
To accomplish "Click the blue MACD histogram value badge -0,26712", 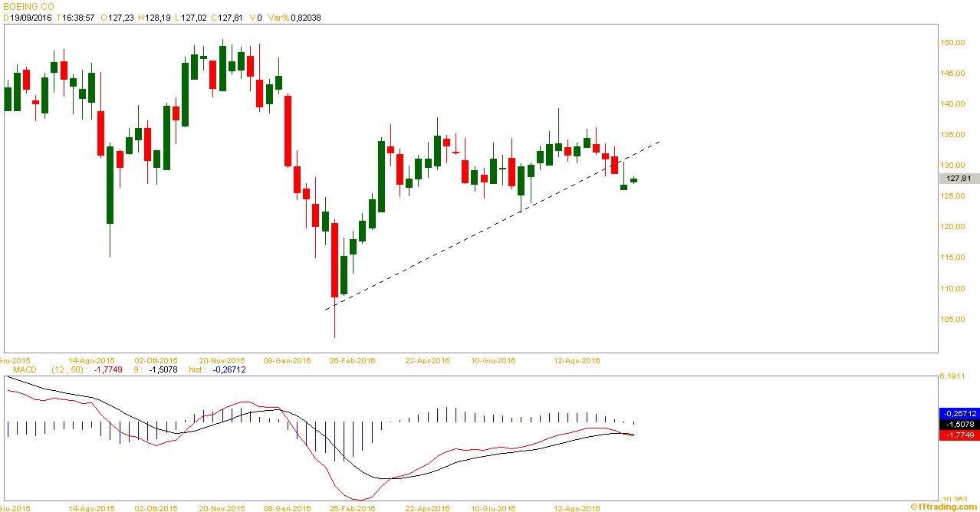I will 959,413.
